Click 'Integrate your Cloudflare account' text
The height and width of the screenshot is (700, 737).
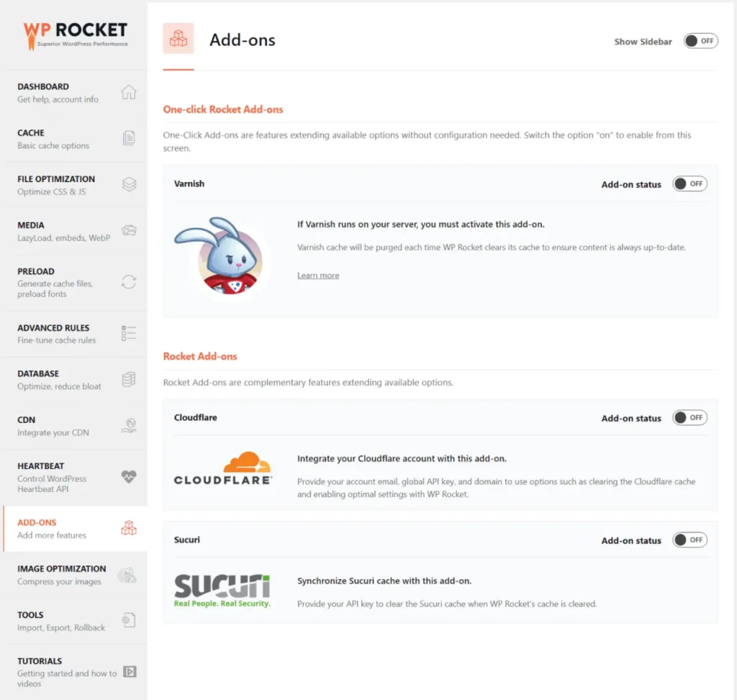coord(402,458)
